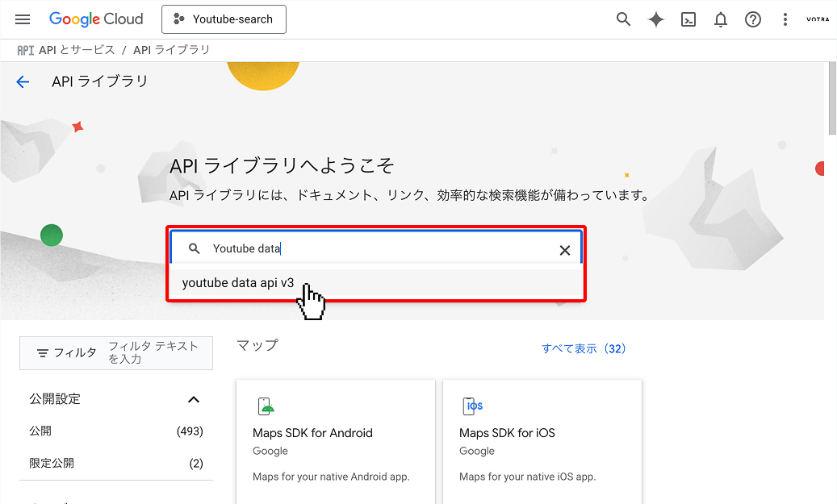
Task: Clear the search box with X
Action: (x=565, y=250)
